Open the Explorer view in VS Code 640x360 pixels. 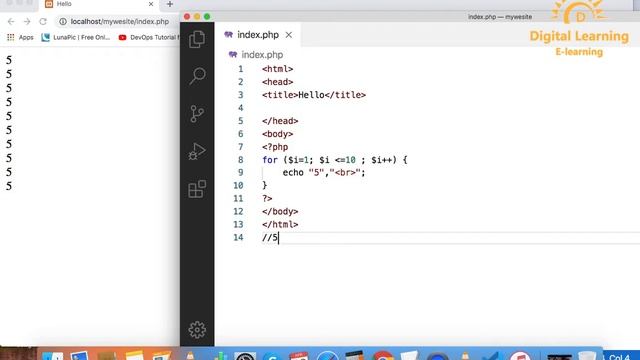[x=197, y=39]
